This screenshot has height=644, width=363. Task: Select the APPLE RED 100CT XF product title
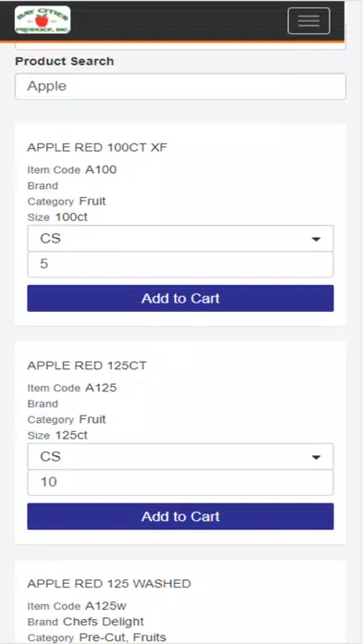pyautogui.click(x=97, y=147)
